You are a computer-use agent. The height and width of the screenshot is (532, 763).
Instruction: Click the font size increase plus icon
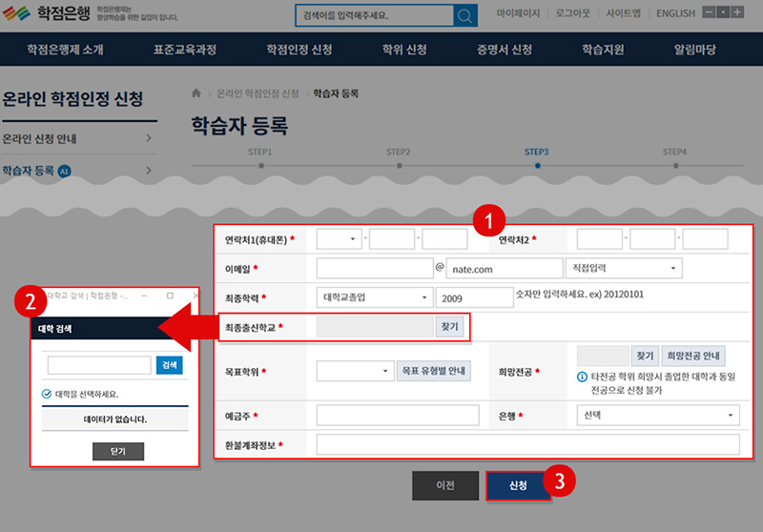pyautogui.click(x=737, y=14)
